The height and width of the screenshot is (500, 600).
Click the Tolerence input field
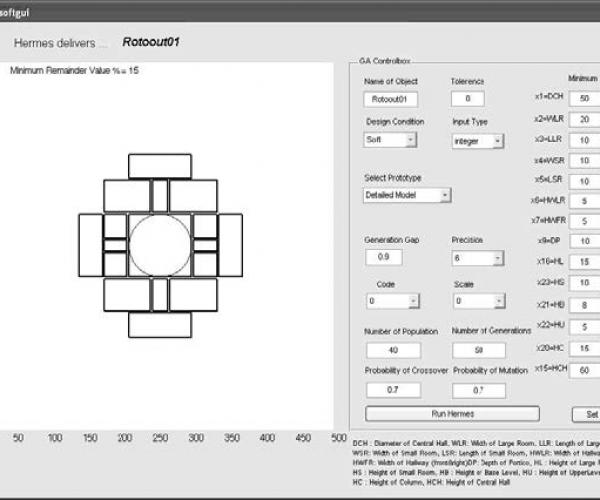(468, 99)
